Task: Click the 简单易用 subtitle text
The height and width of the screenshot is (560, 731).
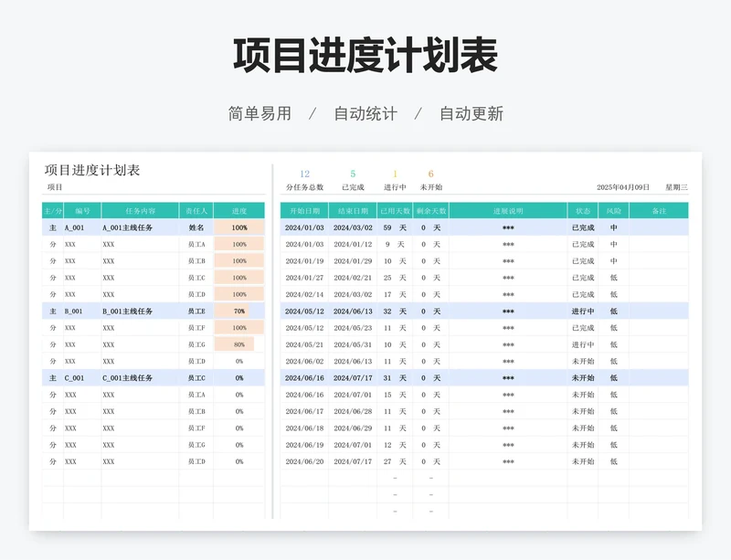Action: point(260,114)
